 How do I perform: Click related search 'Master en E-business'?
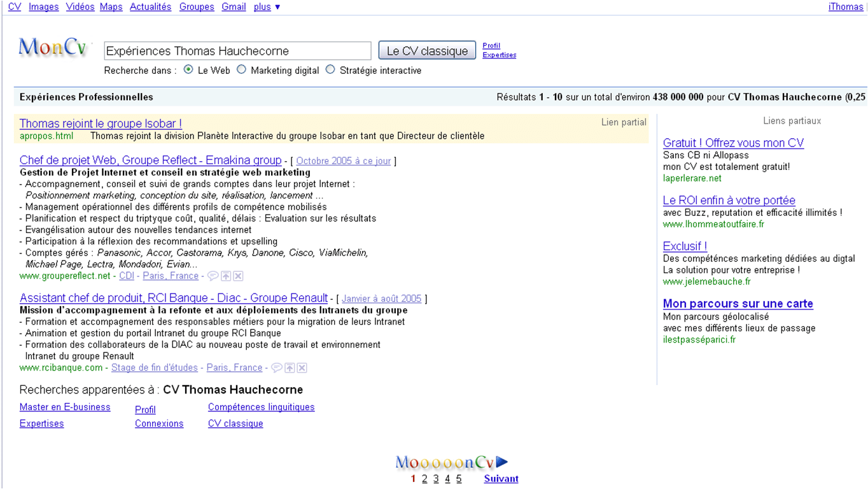[65, 407]
